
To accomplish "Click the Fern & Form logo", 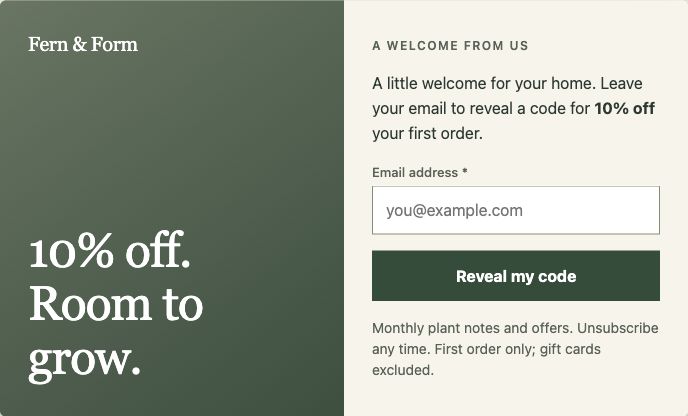I will pyautogui.click(x=83, y=45).
